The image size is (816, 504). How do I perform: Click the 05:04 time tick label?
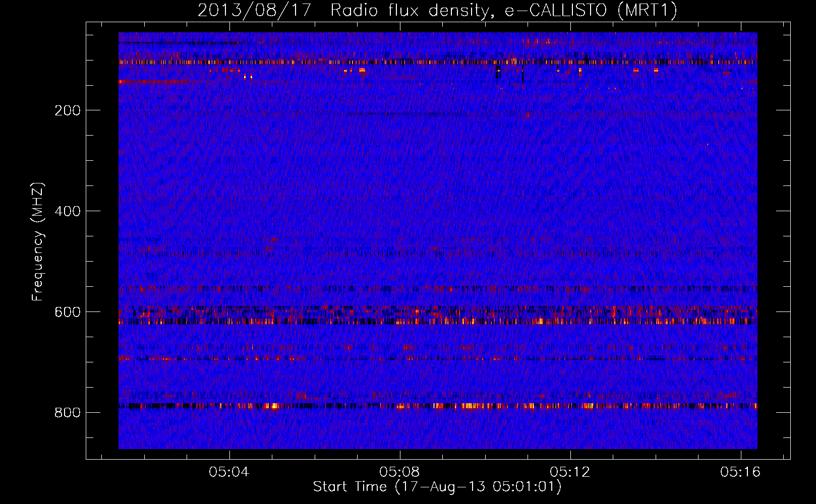pos(229,472)
